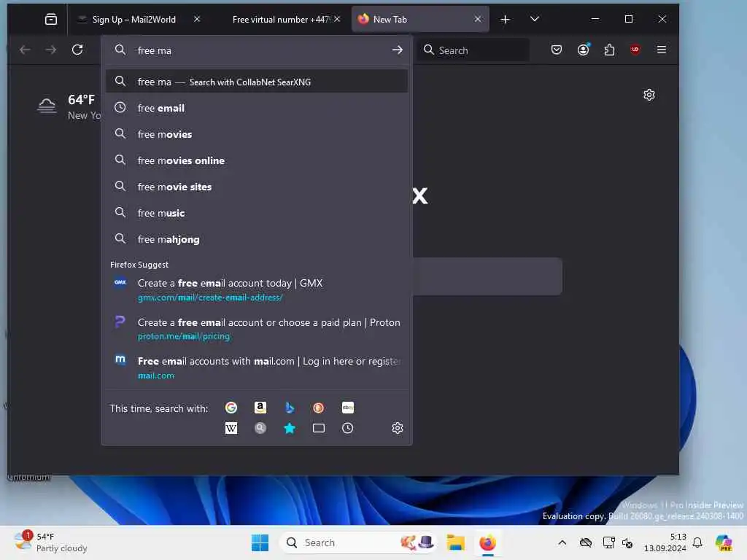The width and height of the screenshot is (747, 560).
Task: Close the Sign Up – Mail2World tab
Action: coord(197,19)
